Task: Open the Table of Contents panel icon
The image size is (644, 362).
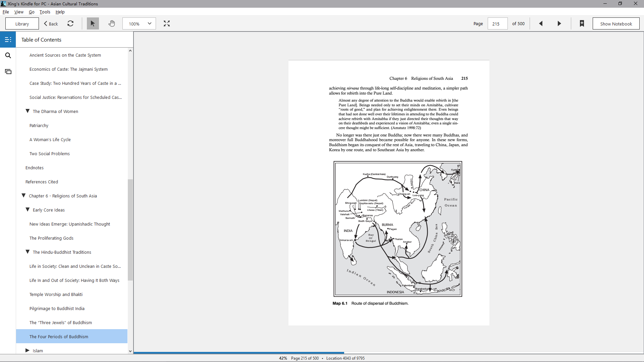Action: pos(8,40)
